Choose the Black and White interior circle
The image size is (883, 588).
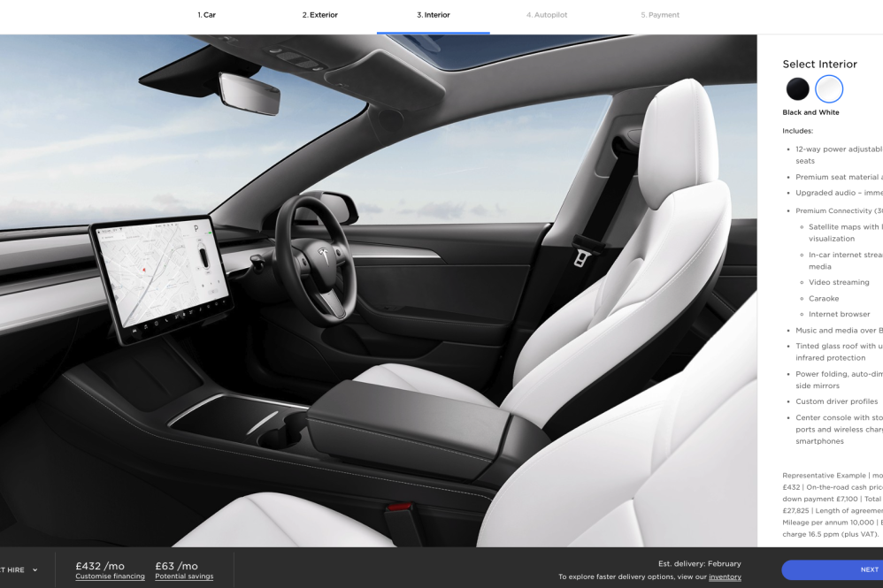point(829,88)
